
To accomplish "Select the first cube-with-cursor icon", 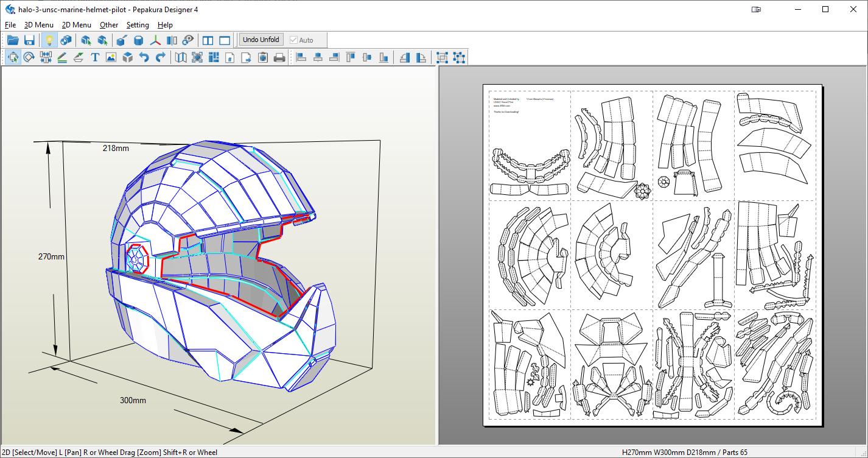I will coord(86,40).
